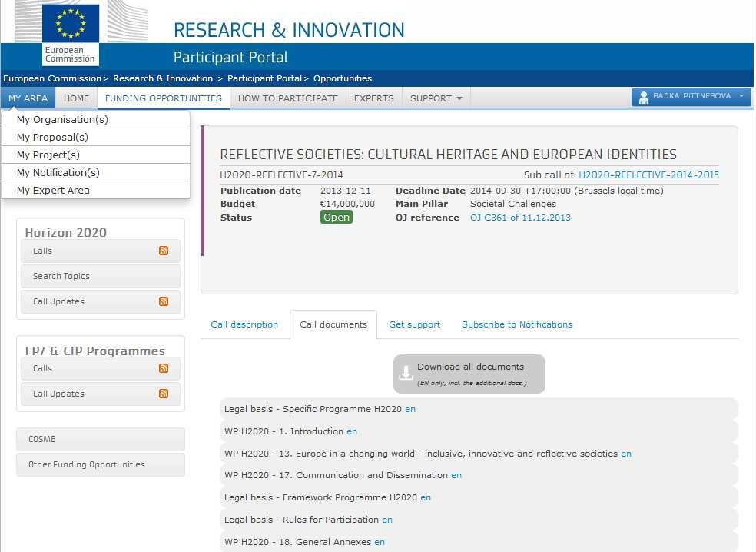Open the Horizon 2020 Calls RSS feed icon
This screenshot has width=756, height=552.
(164, 251)
